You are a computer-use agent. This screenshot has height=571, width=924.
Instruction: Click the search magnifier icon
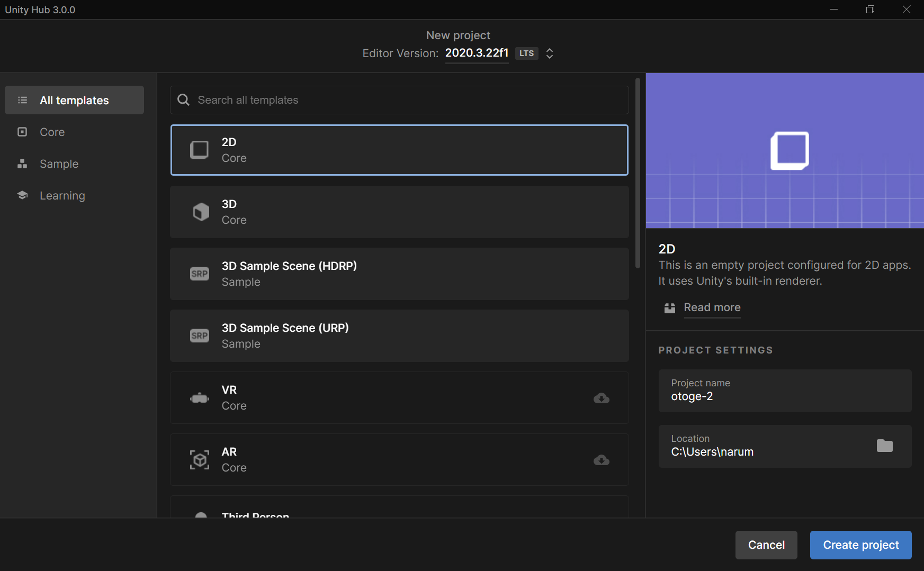(x=183, y=100)
